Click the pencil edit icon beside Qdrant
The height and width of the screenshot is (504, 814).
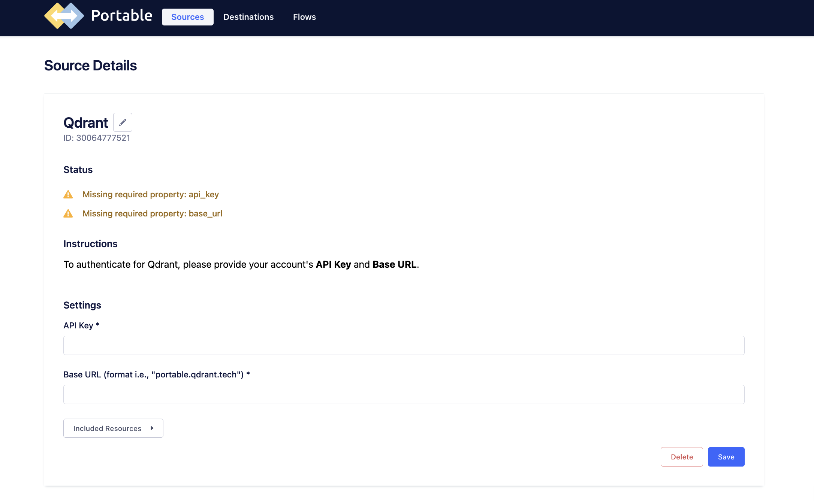[123, 122]
